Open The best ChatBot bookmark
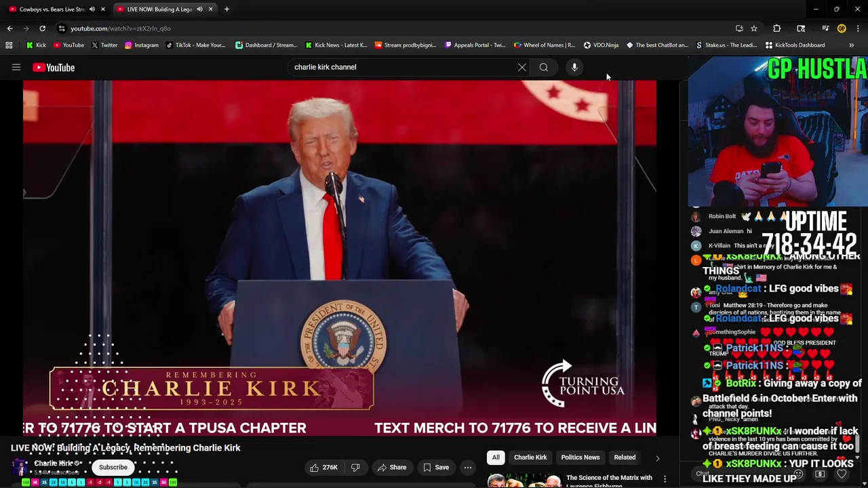This screenshot has width=868, height=488. [656, 45]
